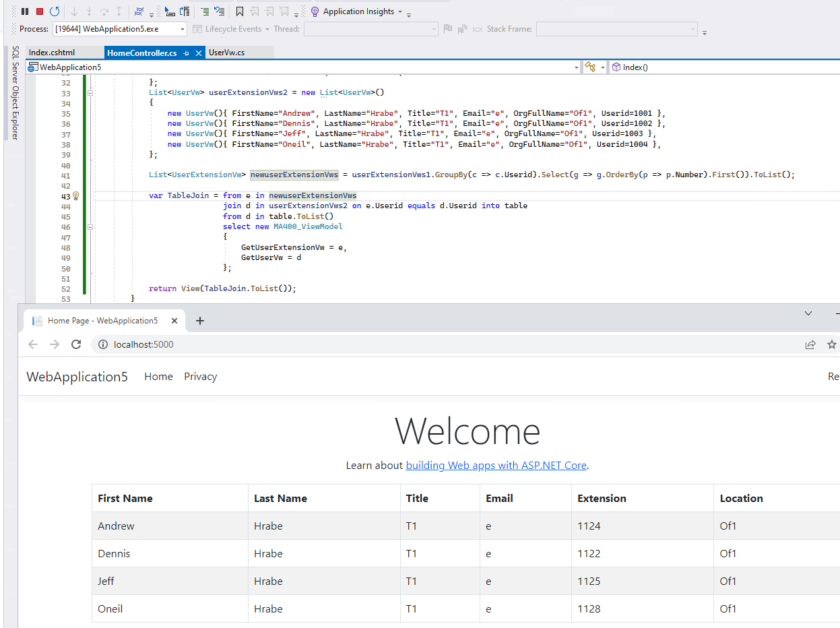Bookmark the page with the star icon
The width and height of the screenshot is (840, 628).
tap(832, 344)
